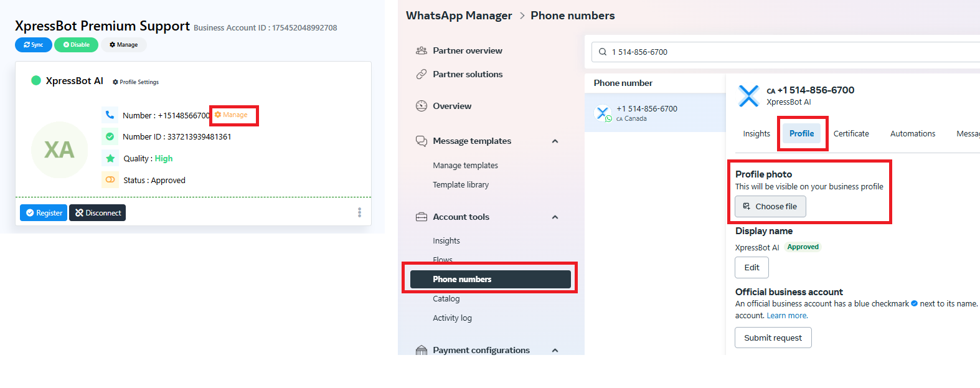Click the Account tools briefcase icon
This screenshot has width=980, height=388.
coord(422,217)
